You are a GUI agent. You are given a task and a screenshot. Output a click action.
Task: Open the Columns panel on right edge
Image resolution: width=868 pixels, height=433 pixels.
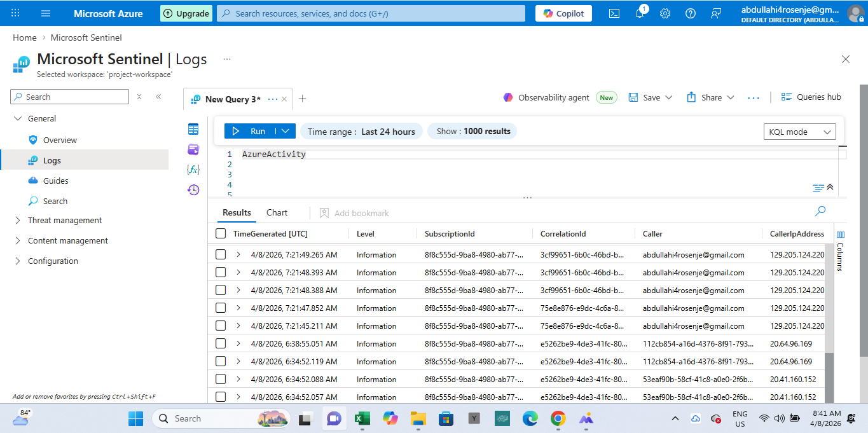tap(840, 251)
